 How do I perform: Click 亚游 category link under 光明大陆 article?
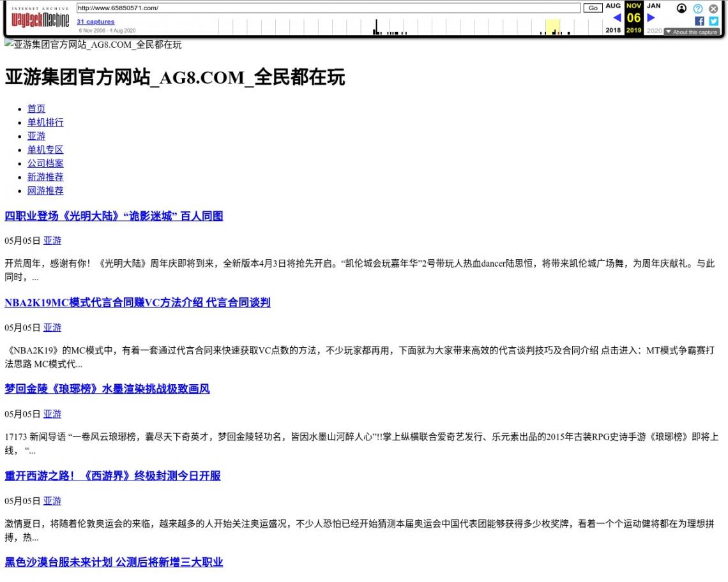(52, 241)
